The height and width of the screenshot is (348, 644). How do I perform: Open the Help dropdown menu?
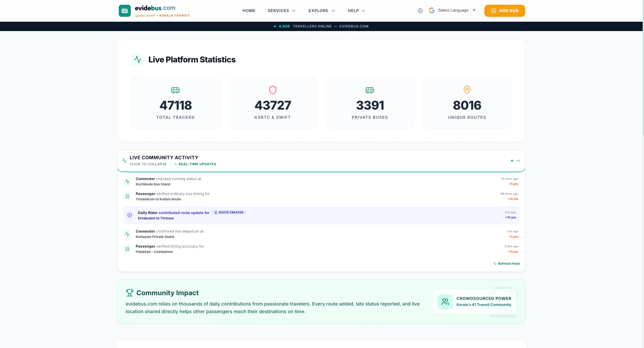point(356,11)
